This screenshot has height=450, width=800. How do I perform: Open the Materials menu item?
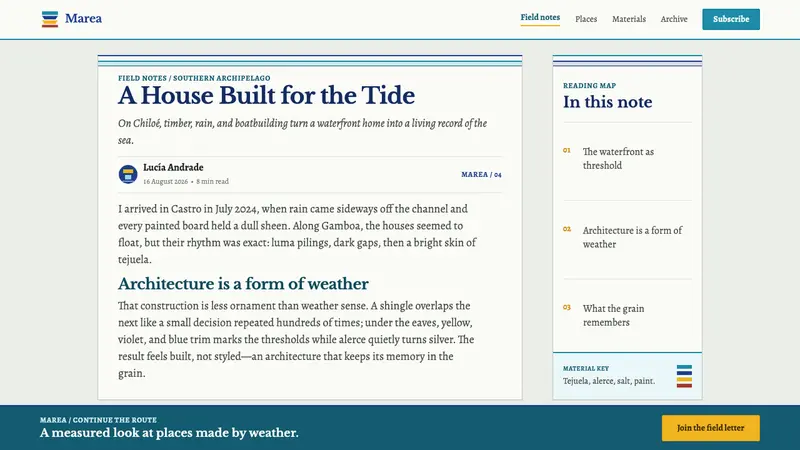point(629,19)
